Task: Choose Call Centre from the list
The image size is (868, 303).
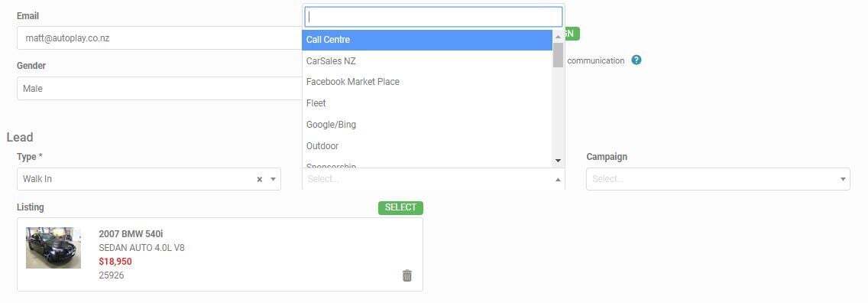Action: pyautogui.click(x=427, y=40)
